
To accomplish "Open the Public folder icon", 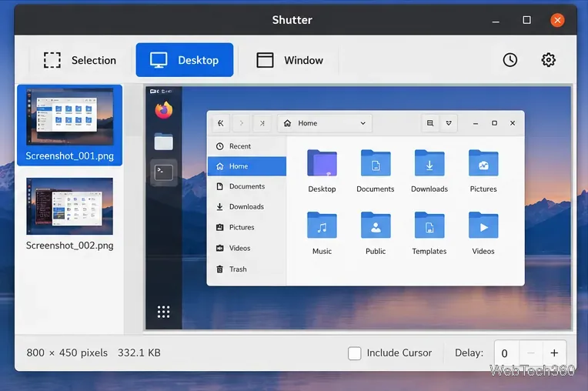I will [x=376, y=226].
